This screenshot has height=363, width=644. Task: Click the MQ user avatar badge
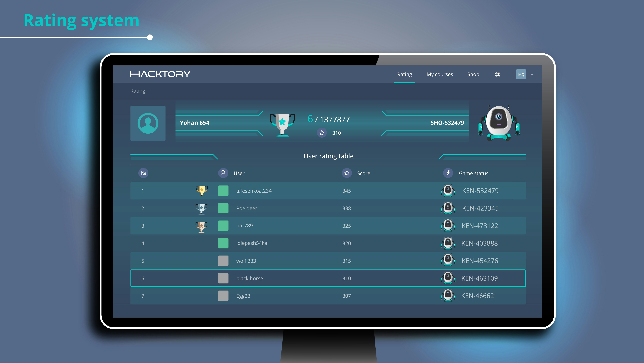521,74
